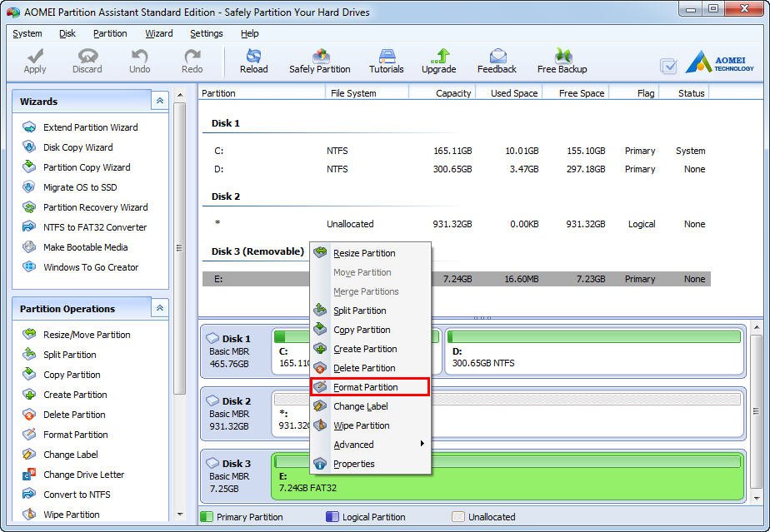Open Properties from context menu
The height and width of the screenshot is (532, 770).
[370, 464]
